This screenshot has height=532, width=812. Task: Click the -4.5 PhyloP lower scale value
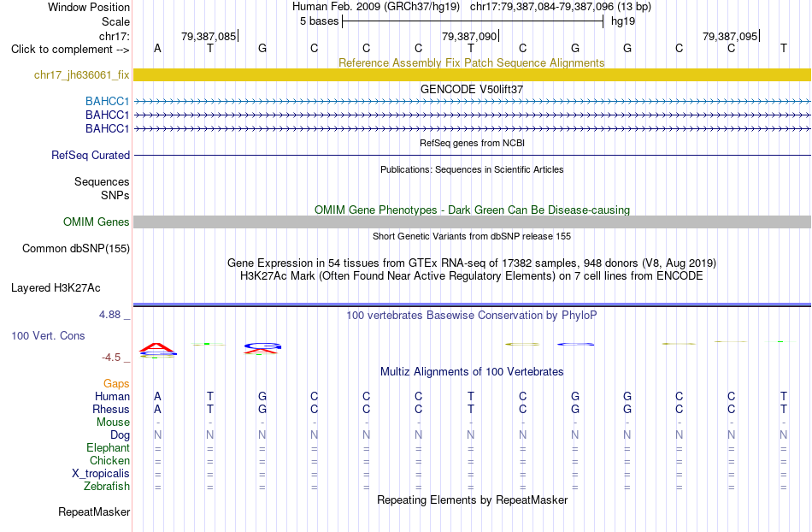pyautogui.click(x=111, y=357)
